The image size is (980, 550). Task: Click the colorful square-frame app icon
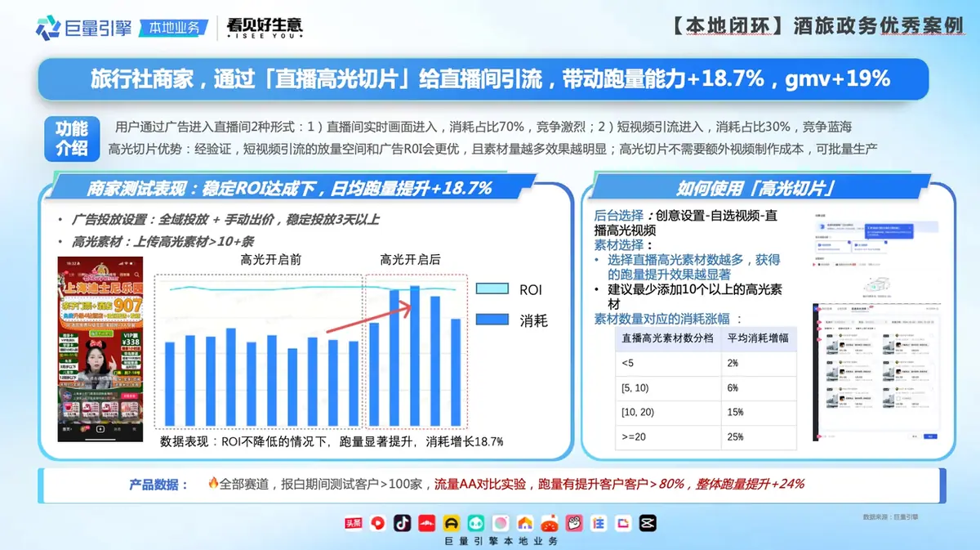pos(623,522)
